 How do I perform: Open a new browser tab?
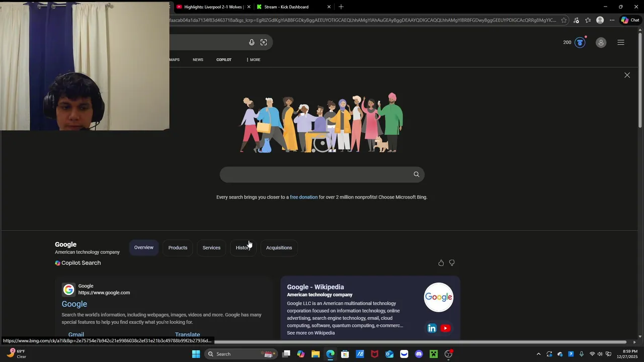click(341, 7)
